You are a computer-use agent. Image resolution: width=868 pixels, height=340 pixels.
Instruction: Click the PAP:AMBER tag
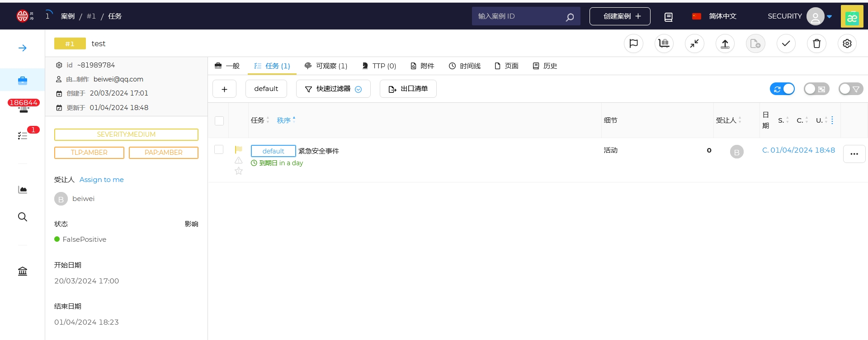click(164, 153)
